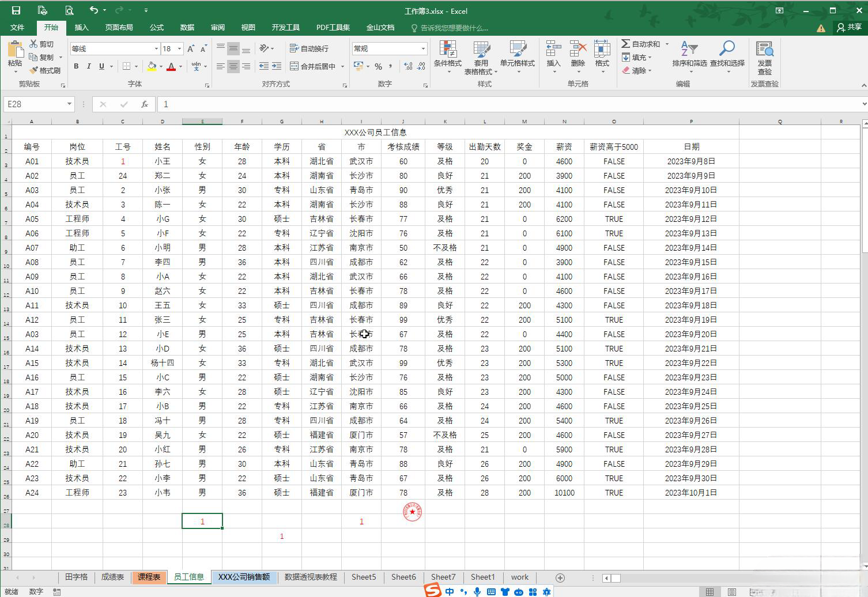This screenshot has width=868, height=597.
Task: Click the increase decimal icon
Action: tap(408, 67)
